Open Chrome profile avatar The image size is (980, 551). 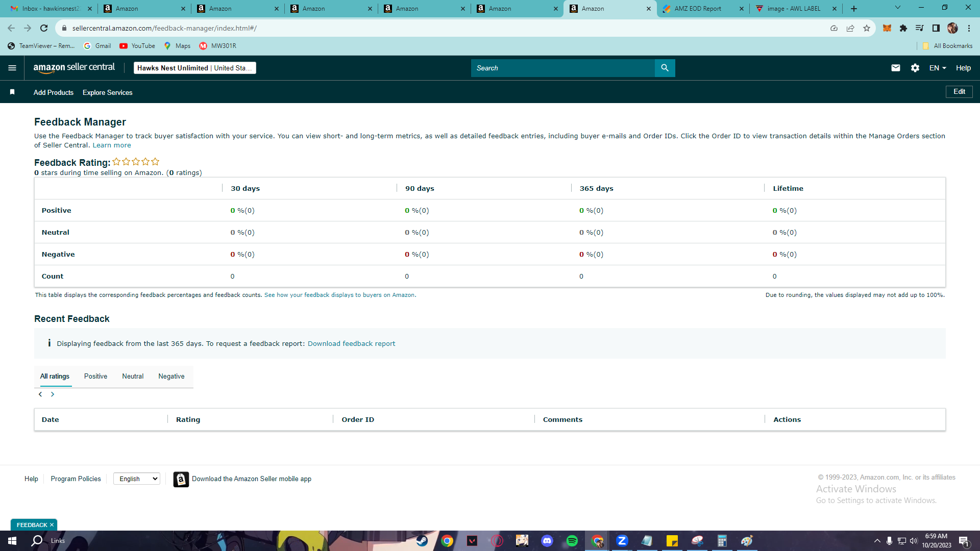952,28
